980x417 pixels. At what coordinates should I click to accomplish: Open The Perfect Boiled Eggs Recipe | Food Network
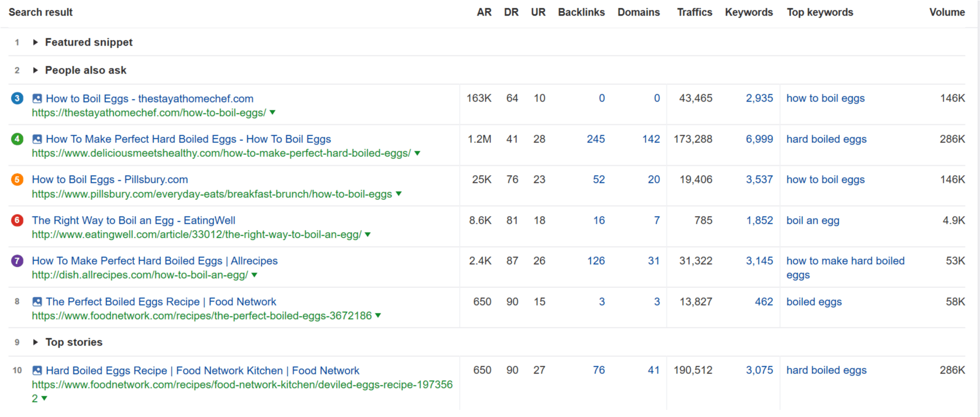click(161, 301)
